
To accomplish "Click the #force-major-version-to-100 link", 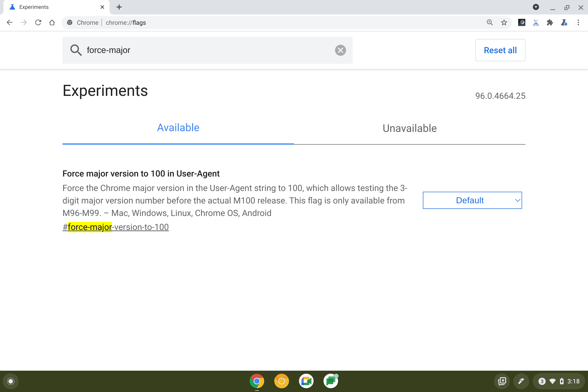I will 115,227.
